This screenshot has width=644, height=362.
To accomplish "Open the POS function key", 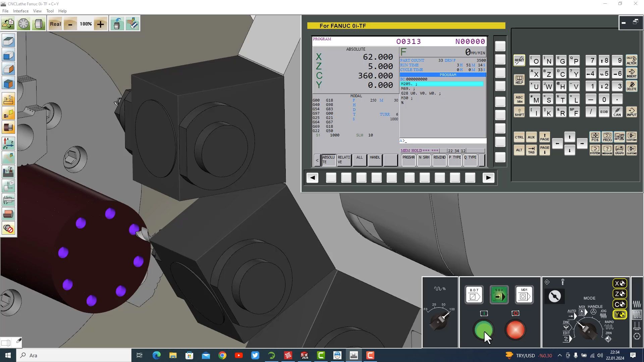I will coord(595,137).
